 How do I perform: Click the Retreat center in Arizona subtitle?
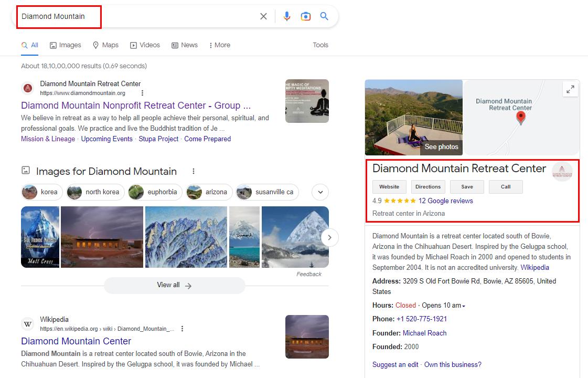click(x=409, y=214)
